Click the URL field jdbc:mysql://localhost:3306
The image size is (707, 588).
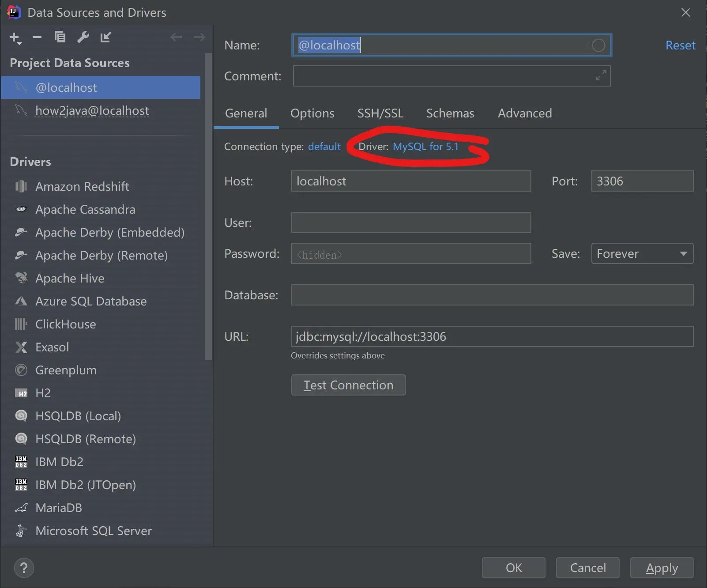(x=492, y=336)
